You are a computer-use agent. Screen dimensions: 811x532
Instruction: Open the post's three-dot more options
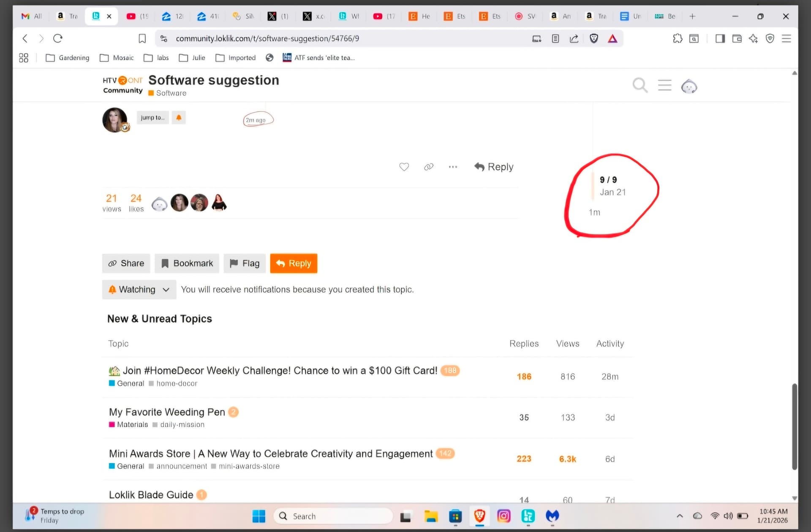(453, 167)
